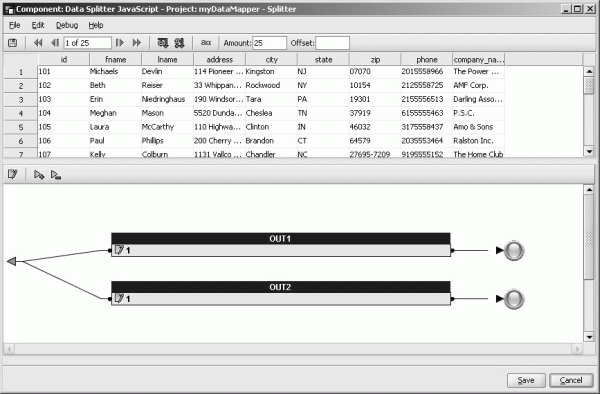Viewport: 600px width, 394px height.
Task: Click data table scroll down arrow
Action: pos(589,151)
